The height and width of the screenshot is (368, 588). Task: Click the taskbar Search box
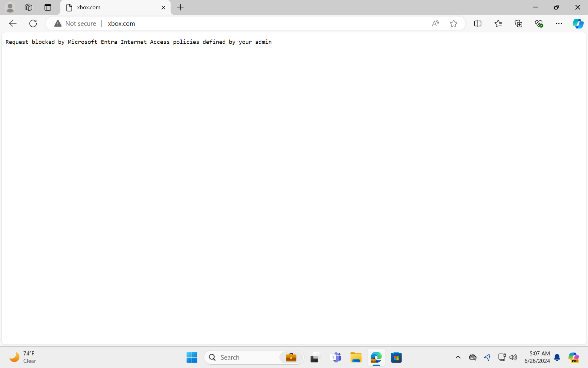pos(254,357)
